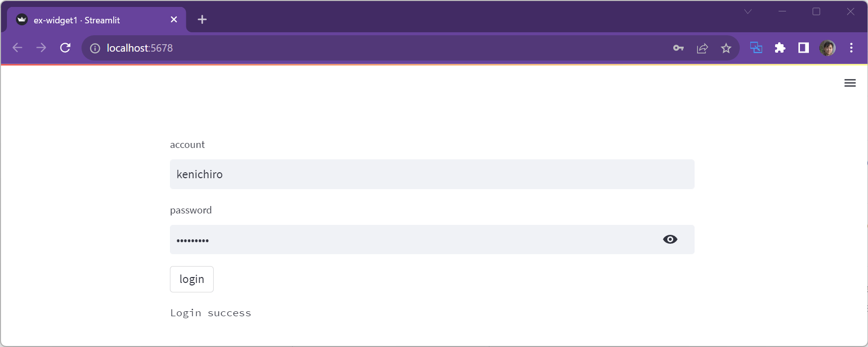Open Chrome's three-dot menu
The width and height of the screenshot is (868, 347).
coord(851,48)
